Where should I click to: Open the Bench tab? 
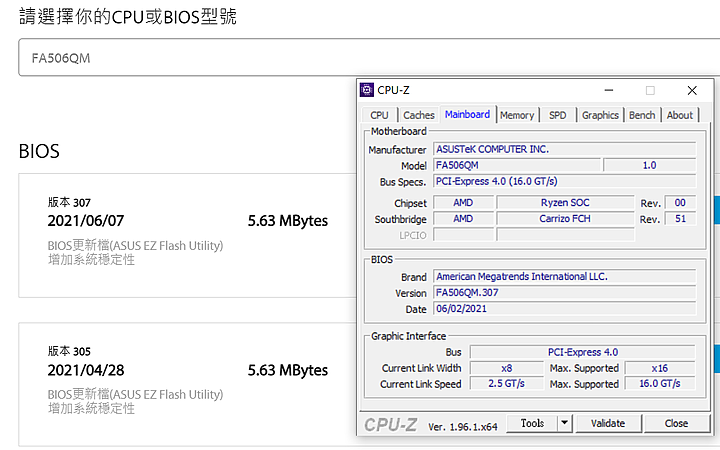[642, 115]
